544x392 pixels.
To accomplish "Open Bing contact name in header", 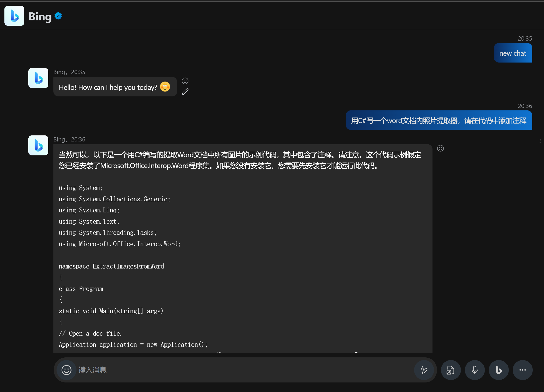I will point(40,16).
